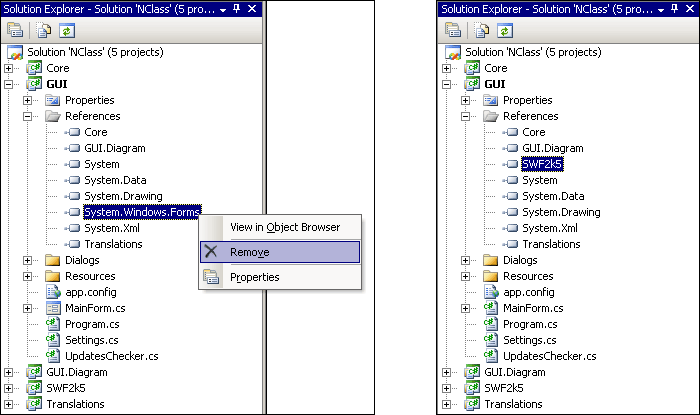Click GUI project C# icon in left panel
700x415 pixels.
coord(34,84)
